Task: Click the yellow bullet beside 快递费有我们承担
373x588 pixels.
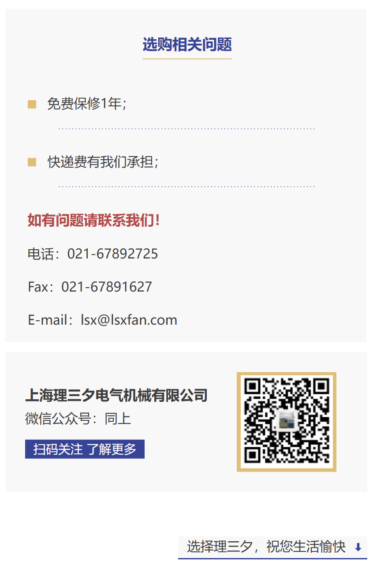Action: pyautogui.click(x=32, y=162)
